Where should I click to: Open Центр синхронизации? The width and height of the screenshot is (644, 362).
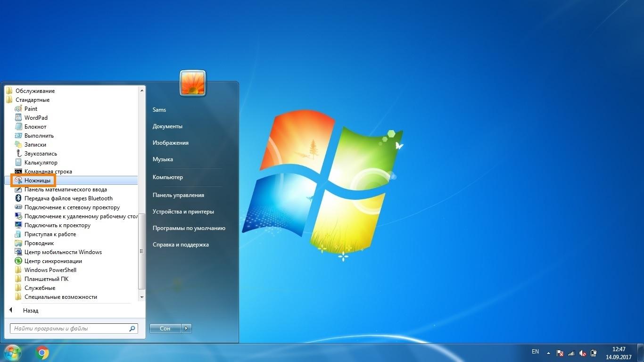(x=53, y=261)
